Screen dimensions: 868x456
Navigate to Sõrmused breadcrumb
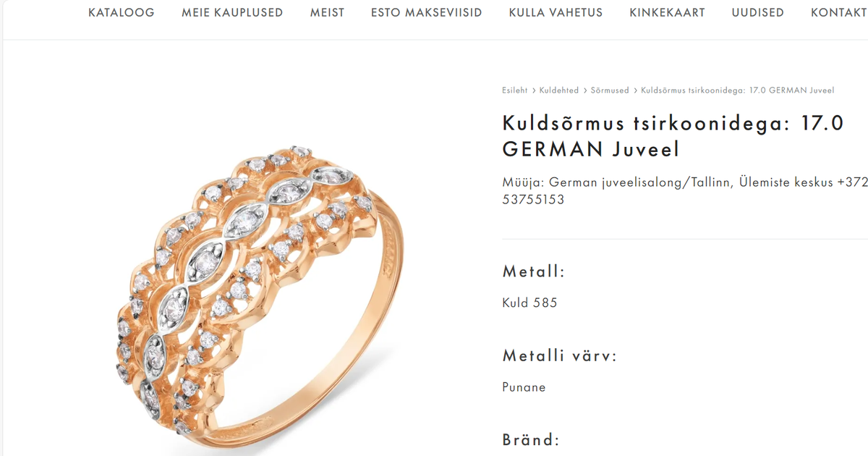(610, 90)
